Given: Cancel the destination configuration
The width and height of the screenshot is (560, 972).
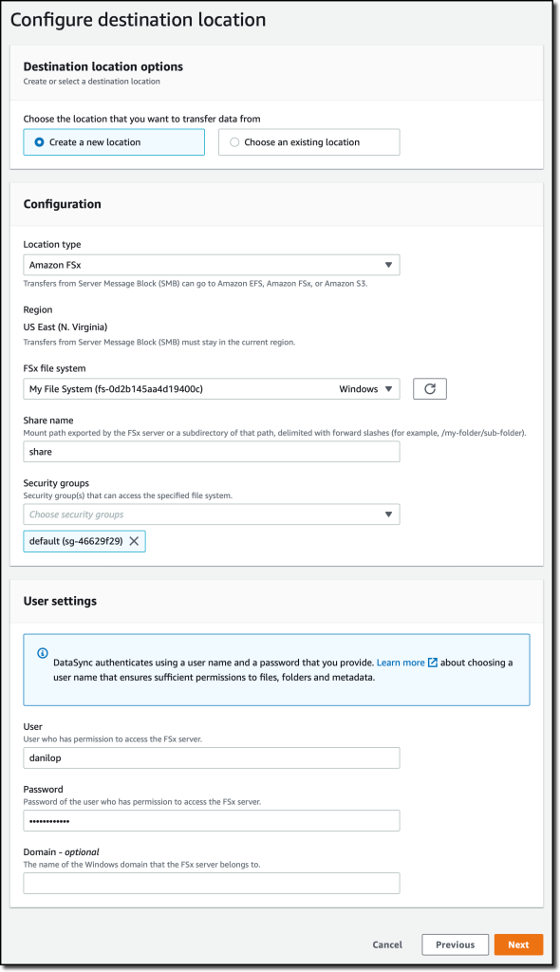Looking at the screenshot, I should [387, 944].
